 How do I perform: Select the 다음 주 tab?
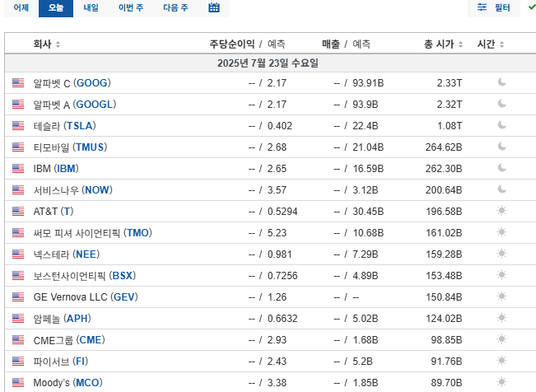pyautogui.click(x=175, y=7)
